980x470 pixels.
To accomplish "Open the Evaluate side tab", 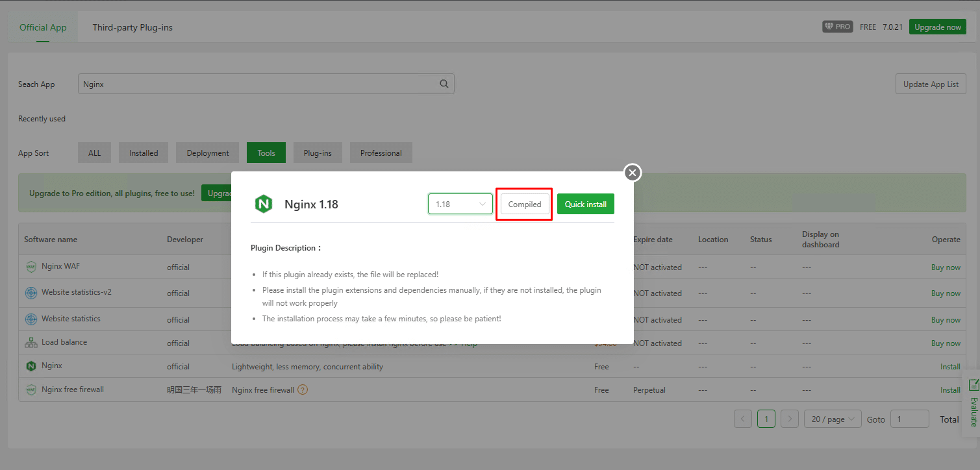I will (x=972, y=402).
